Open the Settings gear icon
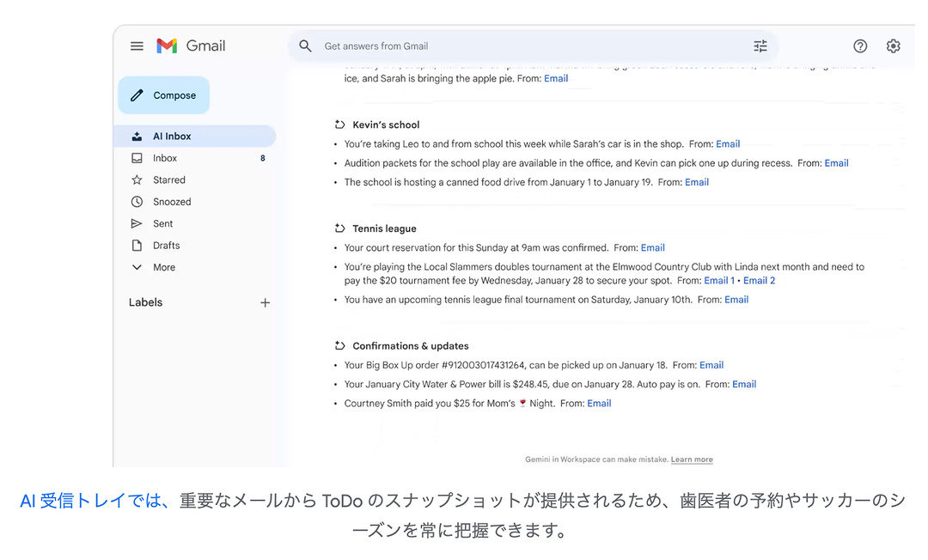Viewport: 928px width, 560px height. click(x=893, y=46)
